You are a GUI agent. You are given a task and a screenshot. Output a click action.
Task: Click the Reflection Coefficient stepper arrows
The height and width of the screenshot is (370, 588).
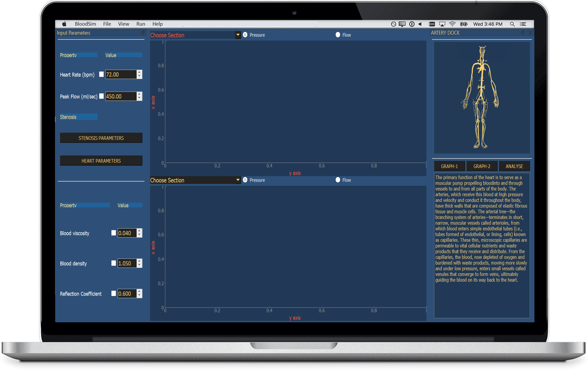coord(139,293)
